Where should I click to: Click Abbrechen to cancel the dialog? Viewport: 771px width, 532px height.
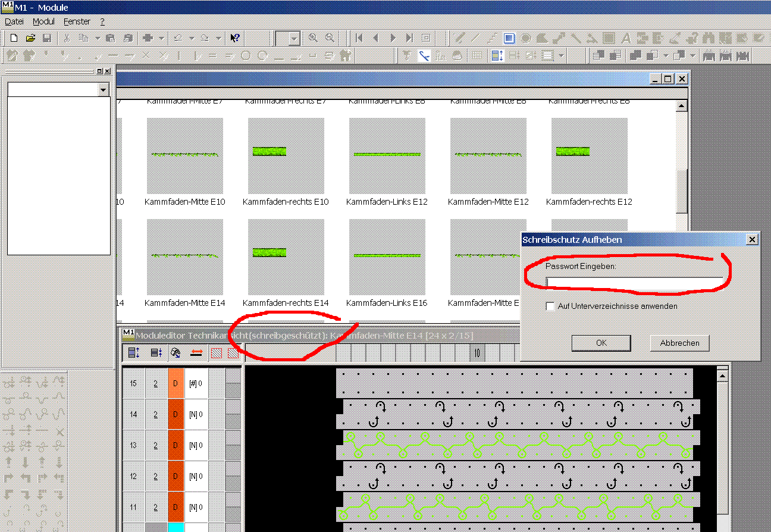[680, 343]
